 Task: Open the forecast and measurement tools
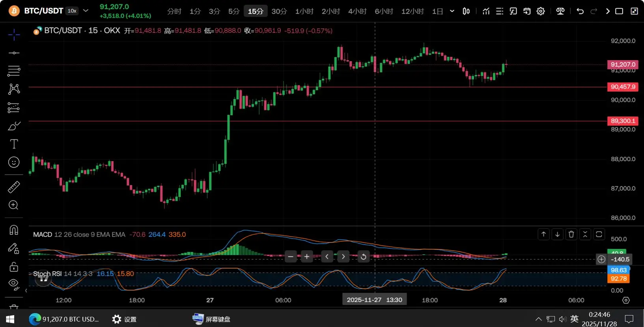click(14, 107)
